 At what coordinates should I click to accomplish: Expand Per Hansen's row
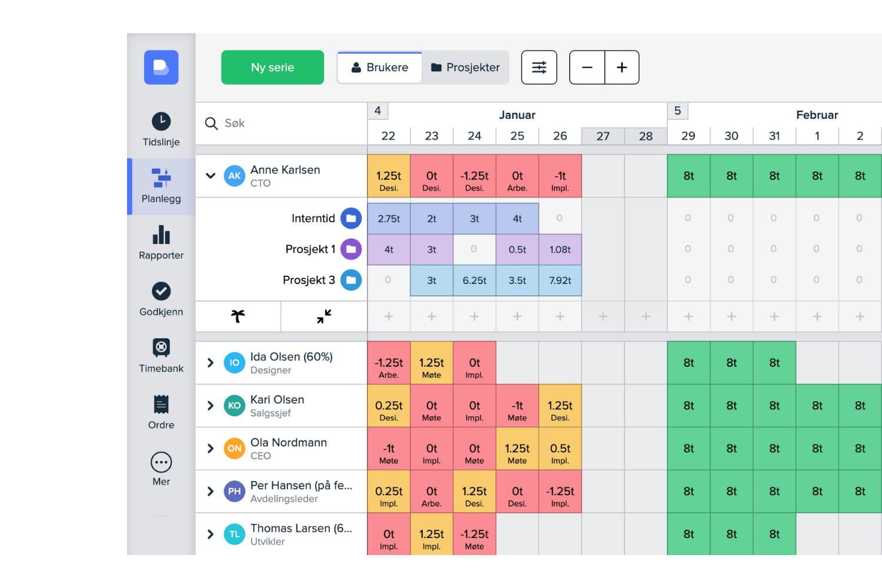coord(211,492)
